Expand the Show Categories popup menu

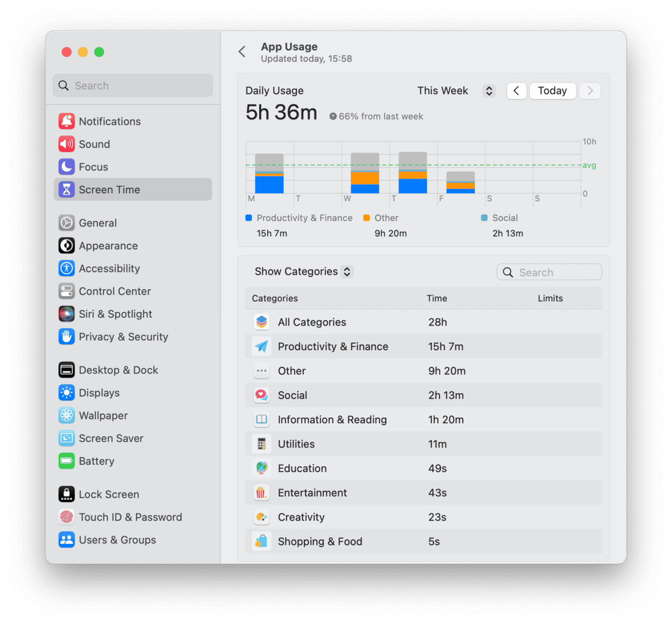coord(303,271)
